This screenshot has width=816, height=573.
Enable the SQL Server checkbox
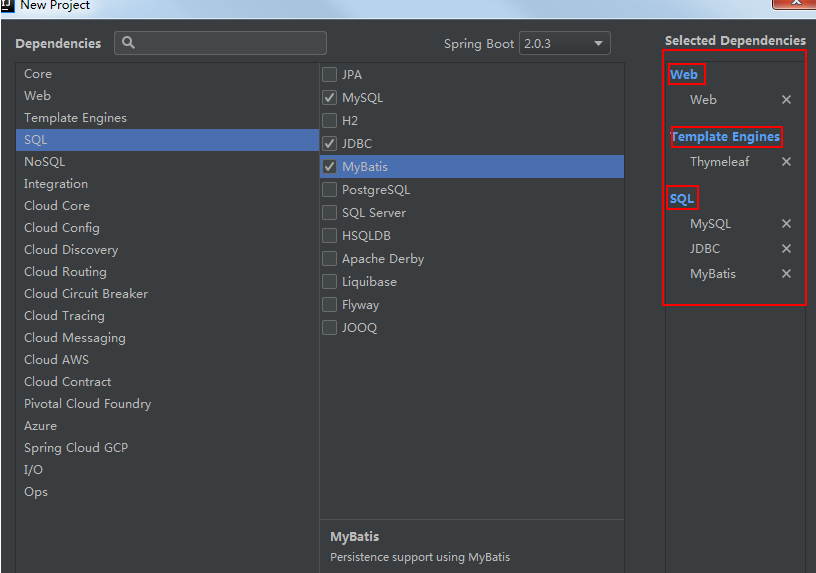tap(329, 212)
